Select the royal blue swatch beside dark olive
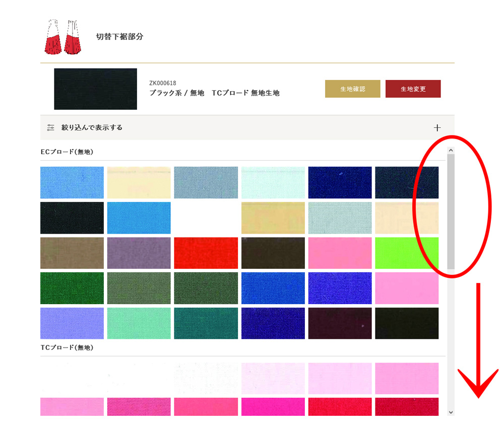 [273, 288]
